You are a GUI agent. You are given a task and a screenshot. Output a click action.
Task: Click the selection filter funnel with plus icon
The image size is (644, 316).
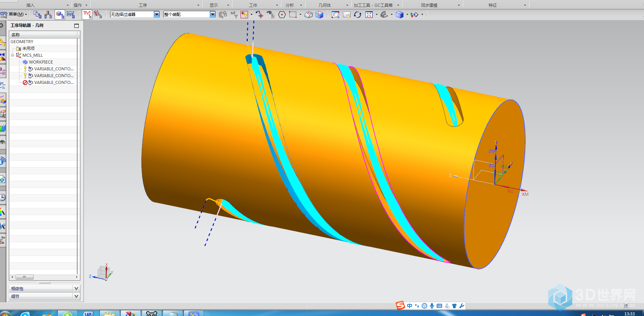coord(244,15)
